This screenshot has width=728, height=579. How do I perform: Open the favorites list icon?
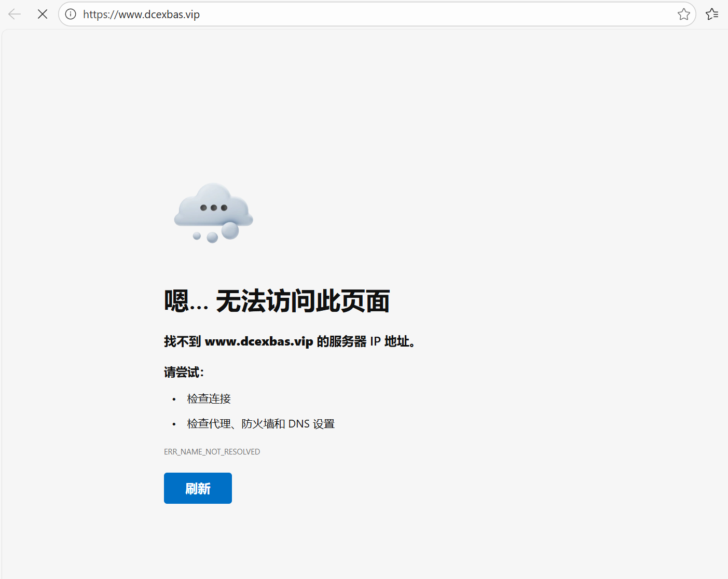(x=712, y=14)
